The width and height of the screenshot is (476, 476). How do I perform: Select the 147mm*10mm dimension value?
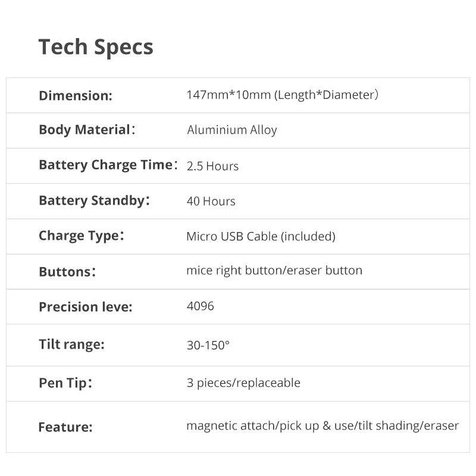click(283, 95)
